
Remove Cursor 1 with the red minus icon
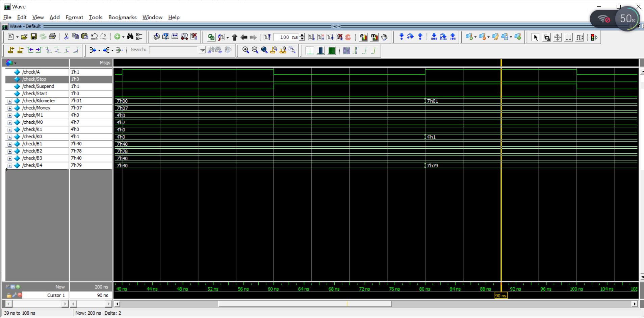pyautogui.click(x=20, y=295)
